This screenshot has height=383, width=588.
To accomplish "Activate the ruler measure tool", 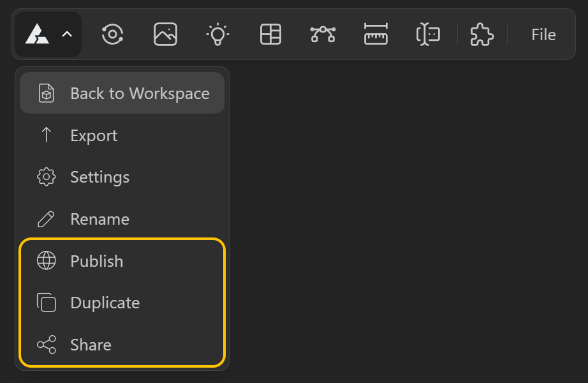I will point(376,34).
